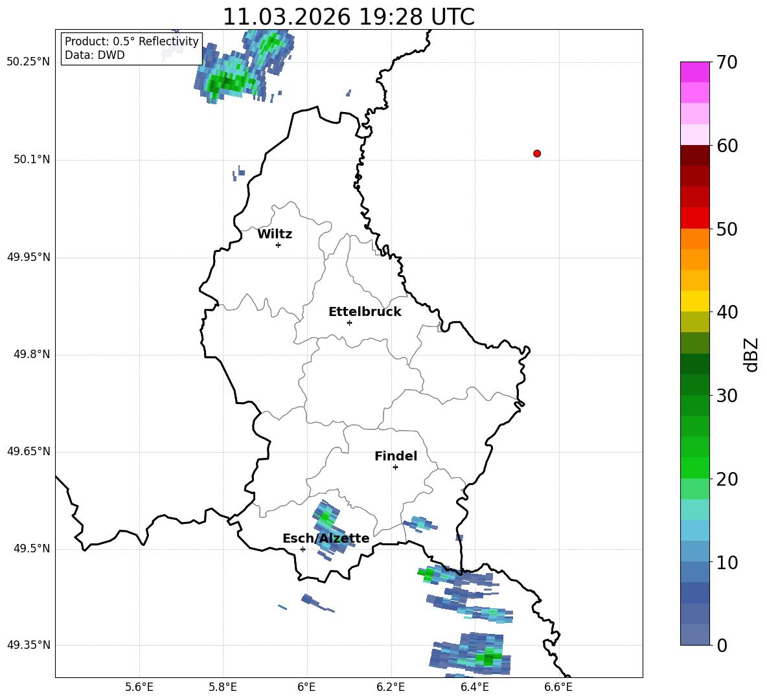Select the Findel city label
This screenshot has height=700, width=767.
pos(396,456)
